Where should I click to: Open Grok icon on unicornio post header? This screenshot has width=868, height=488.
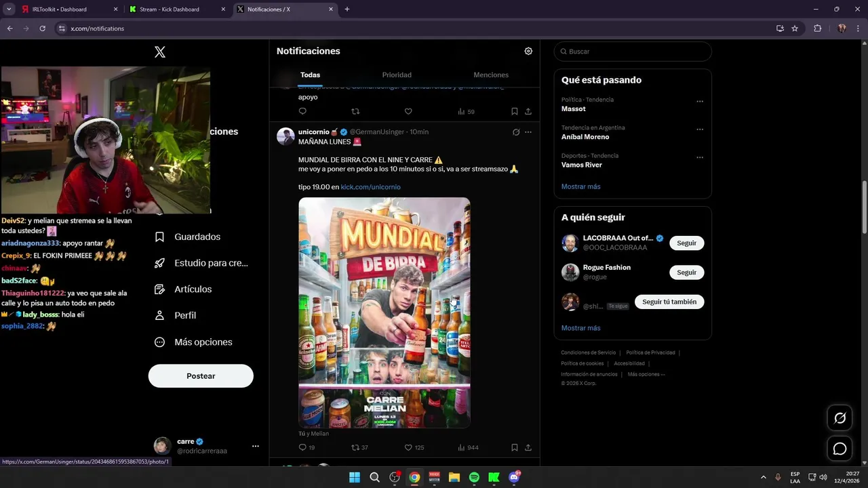pos(516,132)
